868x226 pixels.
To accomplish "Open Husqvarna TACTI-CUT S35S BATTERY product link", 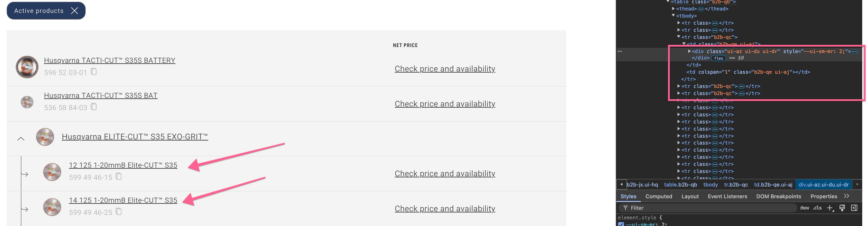I will pyautogui.click(x=109, y=61).
